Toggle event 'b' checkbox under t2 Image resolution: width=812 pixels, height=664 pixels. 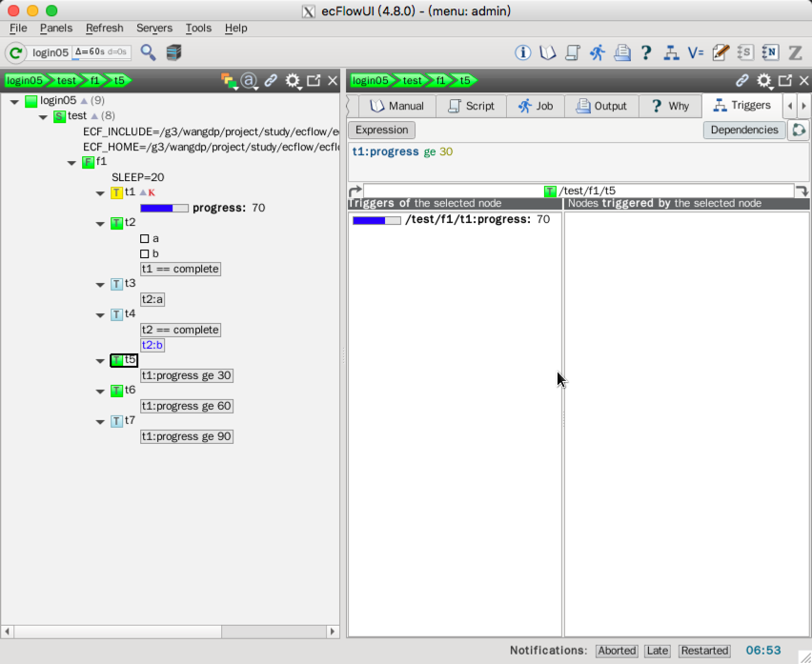(145, 253)
